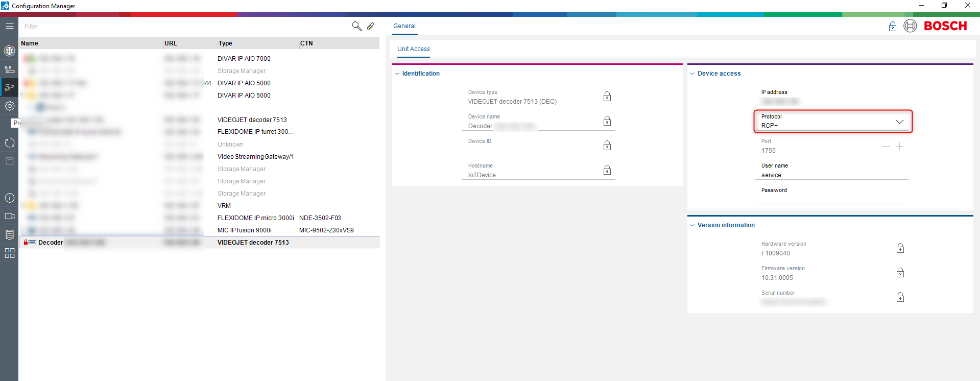Select the Unit Access tab

point(413,49)
